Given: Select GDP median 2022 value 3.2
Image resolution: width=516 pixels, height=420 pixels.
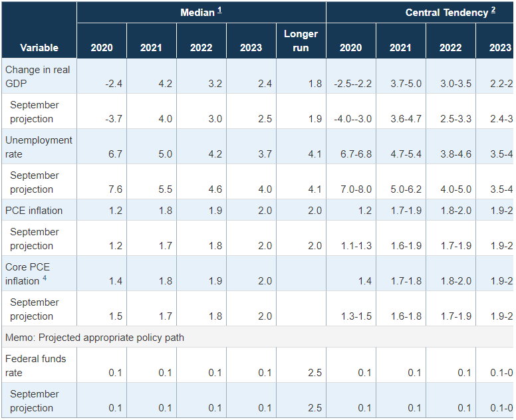Looking at the screenshot, I should pyautogui.click(x=215, y=84).
